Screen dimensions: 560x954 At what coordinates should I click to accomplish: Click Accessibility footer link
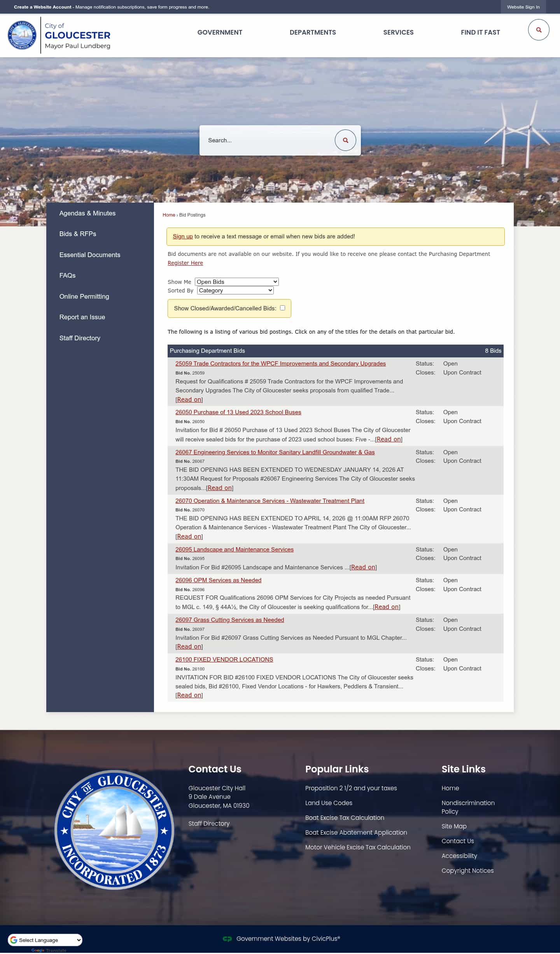(459, 856)
